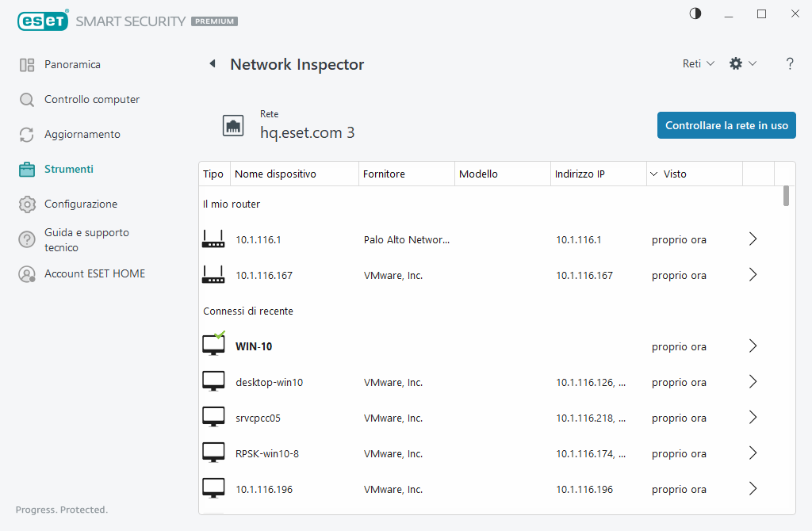The height and width of the screenshot is (531, 812).
Task: Click the Controllo computer magnifier icon
Action: pos(27,99)
